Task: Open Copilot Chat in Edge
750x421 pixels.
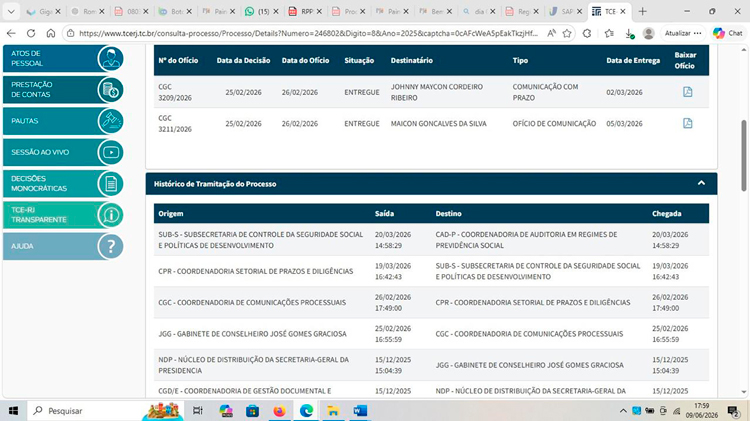Action: tap(728, 33)
